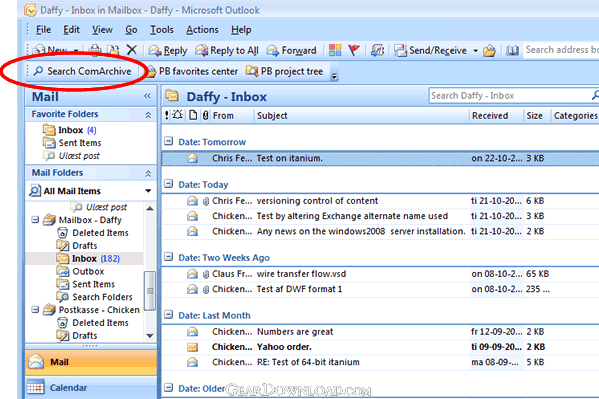The width and height of the screenshot is (599, 399).
Task: Open the File menu
Action: pos(43,30)
